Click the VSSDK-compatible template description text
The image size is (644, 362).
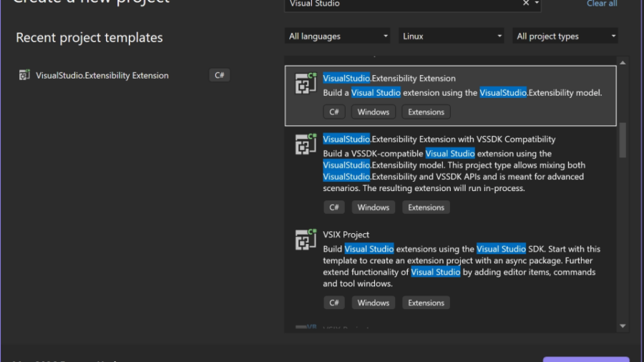tap(454, 171)
